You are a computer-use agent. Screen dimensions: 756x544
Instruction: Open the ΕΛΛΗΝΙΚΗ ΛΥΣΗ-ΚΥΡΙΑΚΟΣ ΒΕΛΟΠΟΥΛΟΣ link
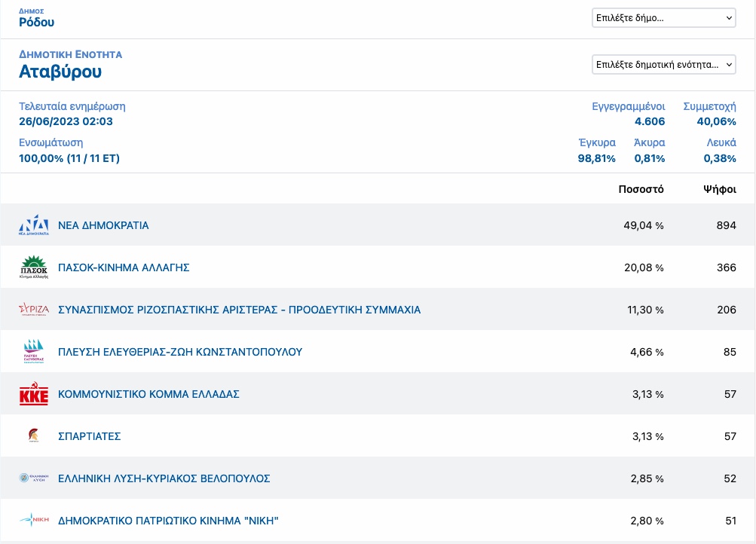pyautogui.click(x=164, y=478)
